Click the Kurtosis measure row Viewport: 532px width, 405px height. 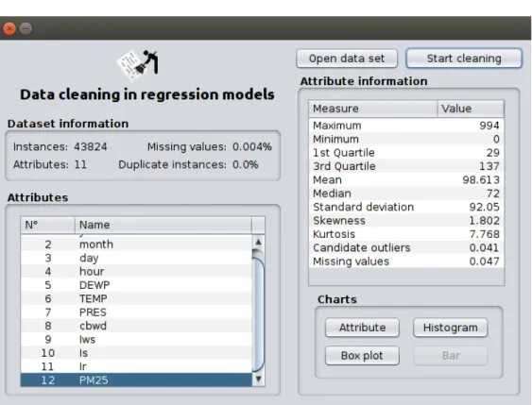click(406, 234)
